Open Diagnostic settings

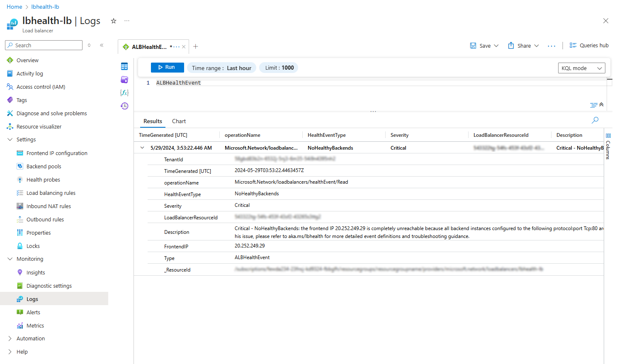(49, 286)
